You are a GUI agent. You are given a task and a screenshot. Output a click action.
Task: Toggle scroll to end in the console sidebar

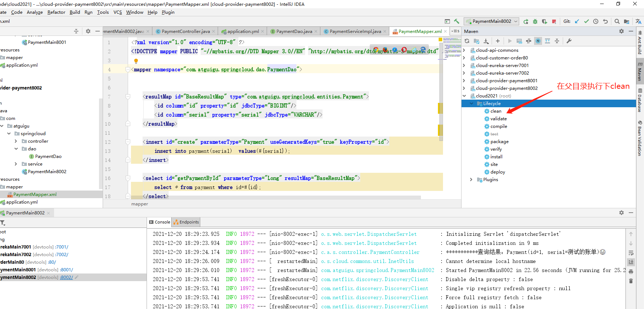631,262
